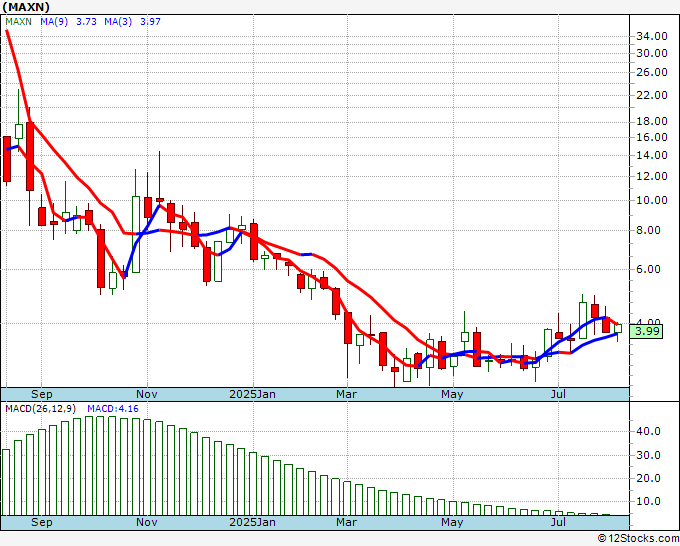Click the 30.00 price axis label
Screen dimensions: 680x546
point(651,53)
